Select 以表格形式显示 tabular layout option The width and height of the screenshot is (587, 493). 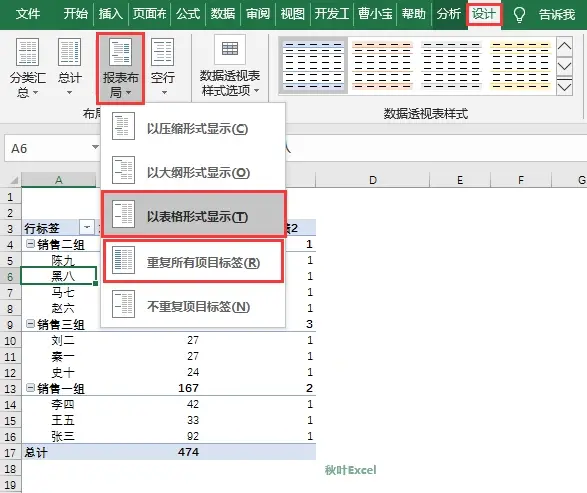193,215
